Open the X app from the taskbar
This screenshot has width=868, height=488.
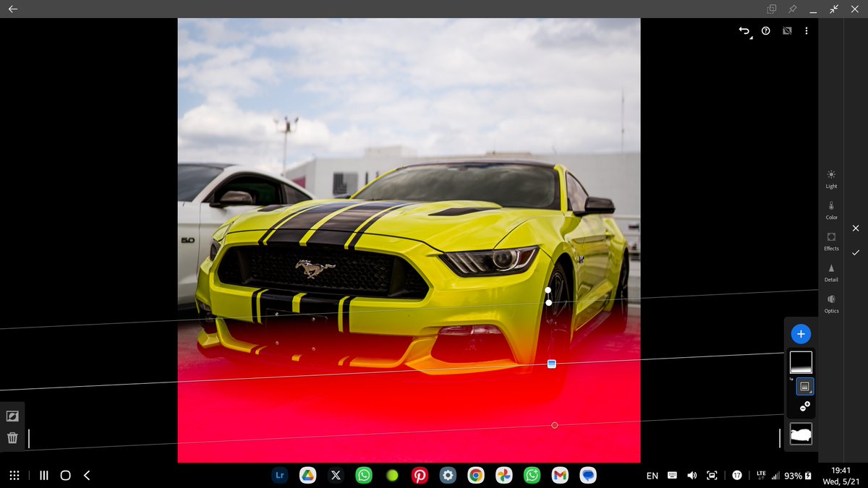336,475
